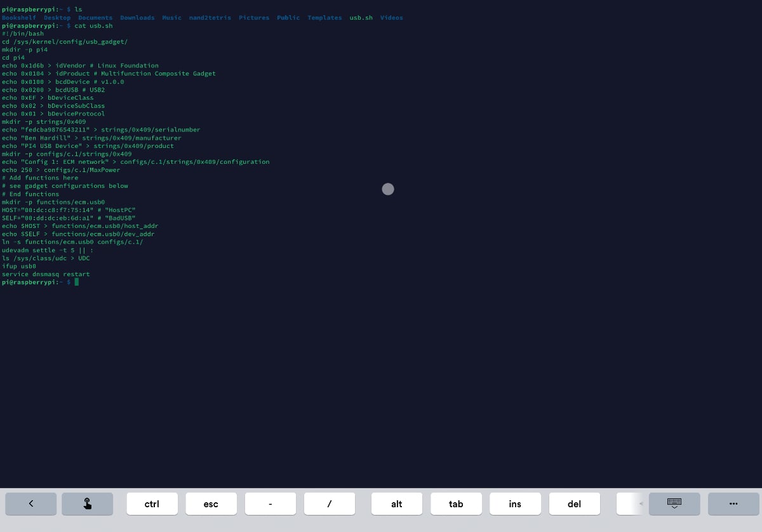Open more options with the ellipsis icon
The height and width of the screenshot is (532, 762).
tap(733, 503)
